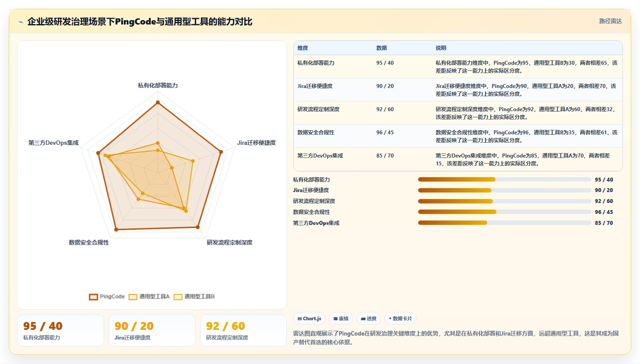Click the 说明 column header
The height and width of the screenshot is (364, 640).
[441, 48]
